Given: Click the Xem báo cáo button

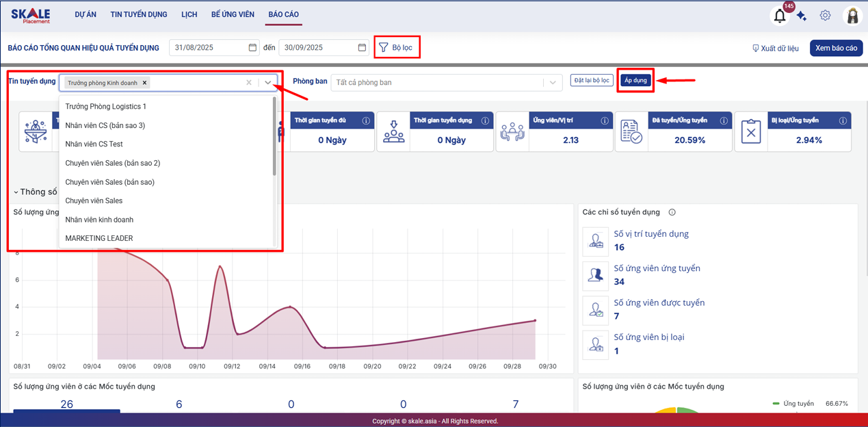Looking at the screenshot, I should click(836, 48).
